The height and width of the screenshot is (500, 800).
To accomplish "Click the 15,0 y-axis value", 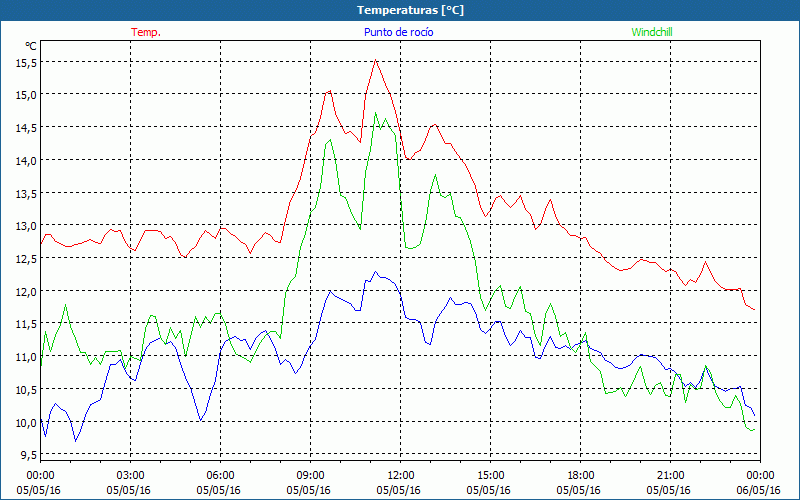I will point(26,95).
